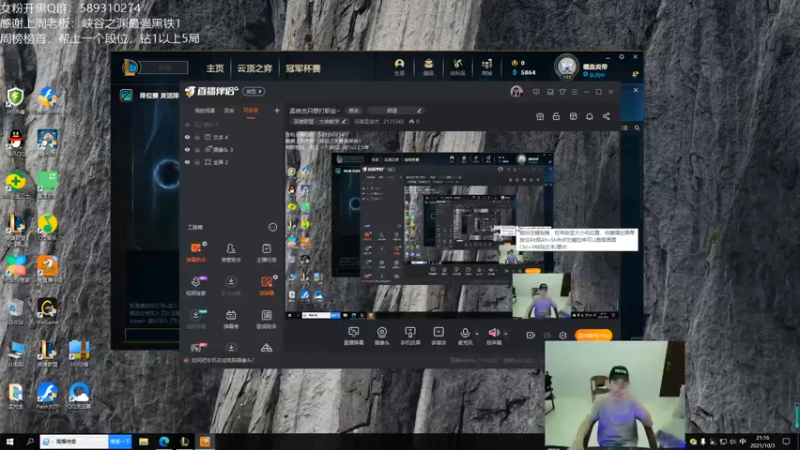Open the League client loot icon
Viewport: 800px width, 450px height.
457,67
